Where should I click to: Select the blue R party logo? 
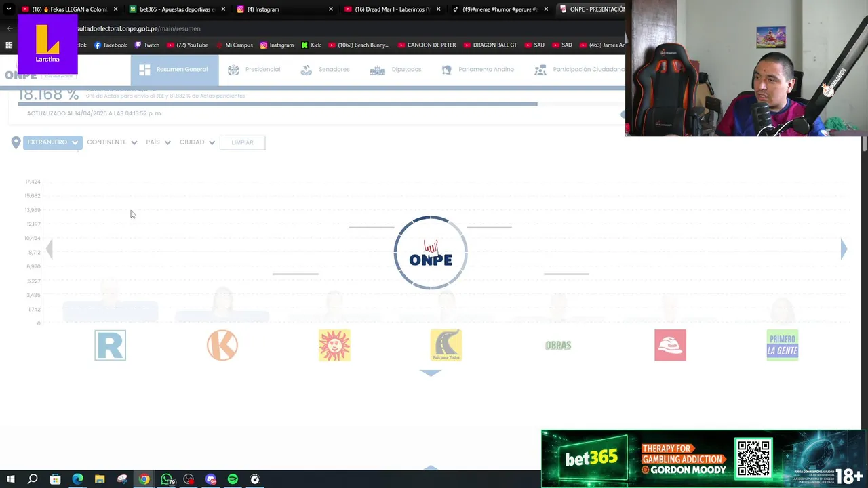(111, 345)
